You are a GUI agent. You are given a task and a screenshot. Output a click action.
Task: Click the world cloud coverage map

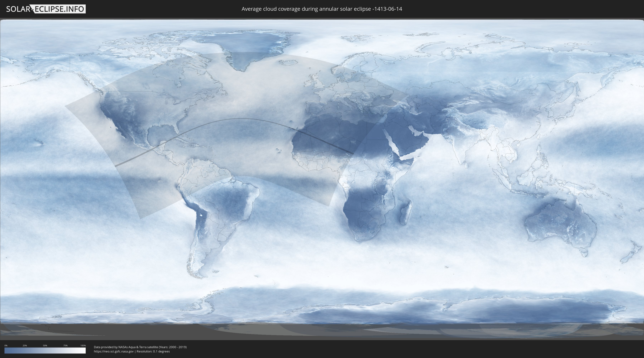point(322,179)
